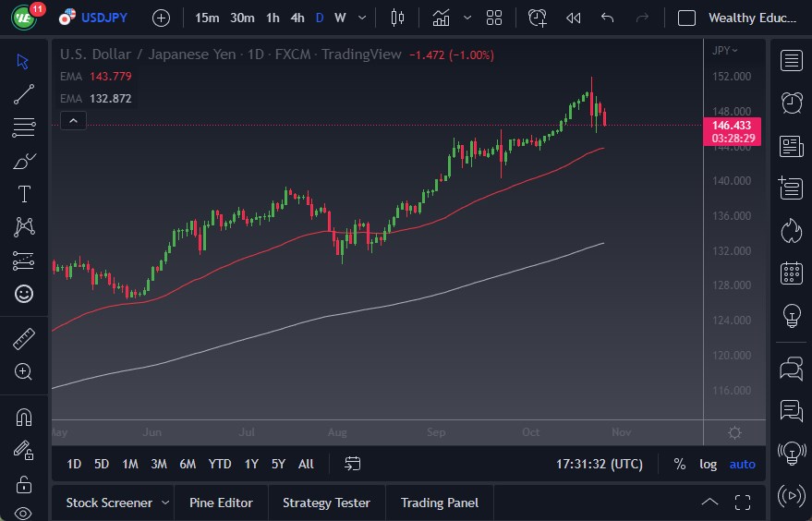Click the replay rewind icon
This screenshot has width=812, height=521.
coord(573,18)
